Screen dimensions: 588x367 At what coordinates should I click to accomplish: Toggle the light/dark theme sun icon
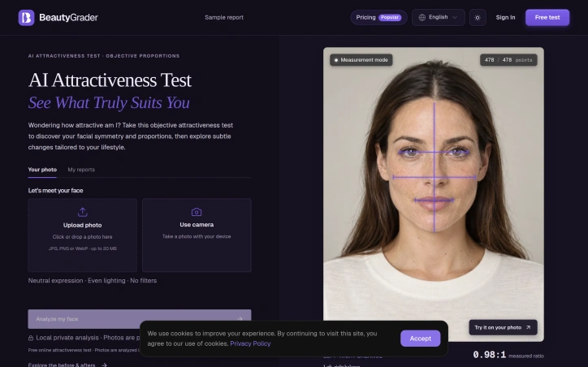[478, 18]
